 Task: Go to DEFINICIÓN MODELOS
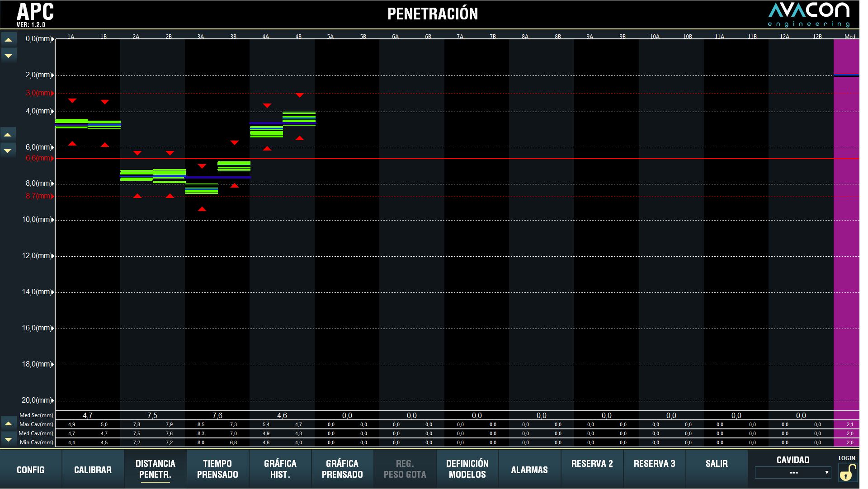click(467, 469)
